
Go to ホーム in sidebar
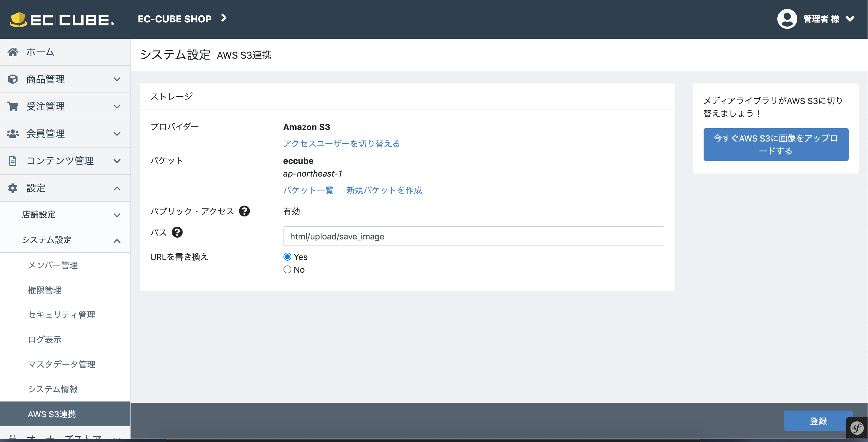point(65,52)
